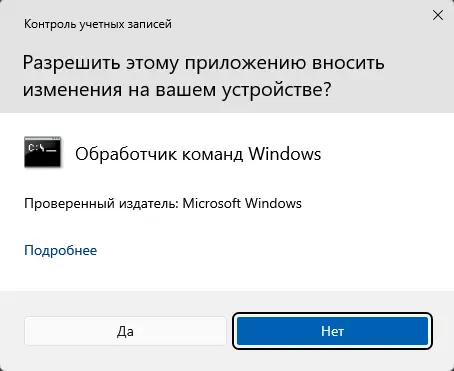Click the Command Prompt application icon
454x371 pixels.
pos(43,152)
